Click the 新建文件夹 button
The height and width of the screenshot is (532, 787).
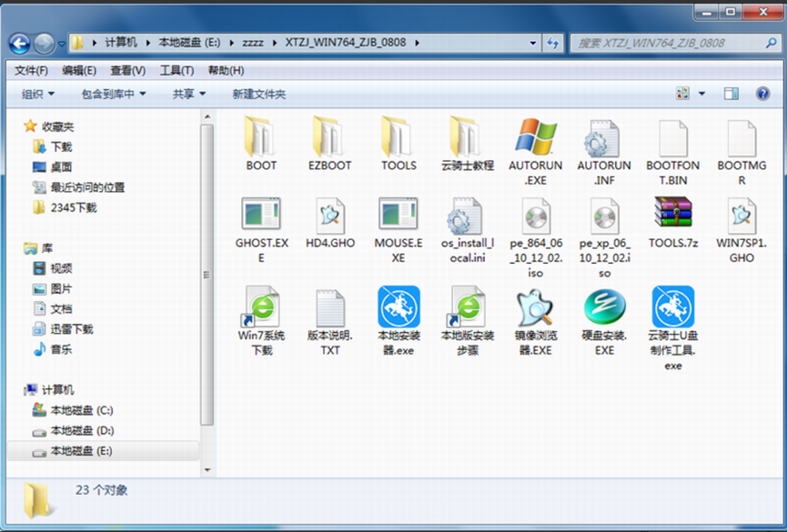[x=258, y=94]
